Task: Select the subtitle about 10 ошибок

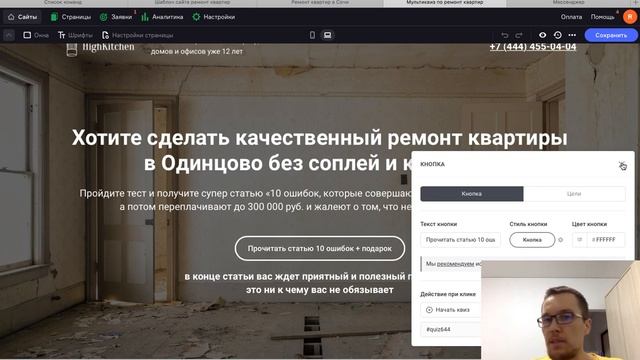Action: point(245,200)
